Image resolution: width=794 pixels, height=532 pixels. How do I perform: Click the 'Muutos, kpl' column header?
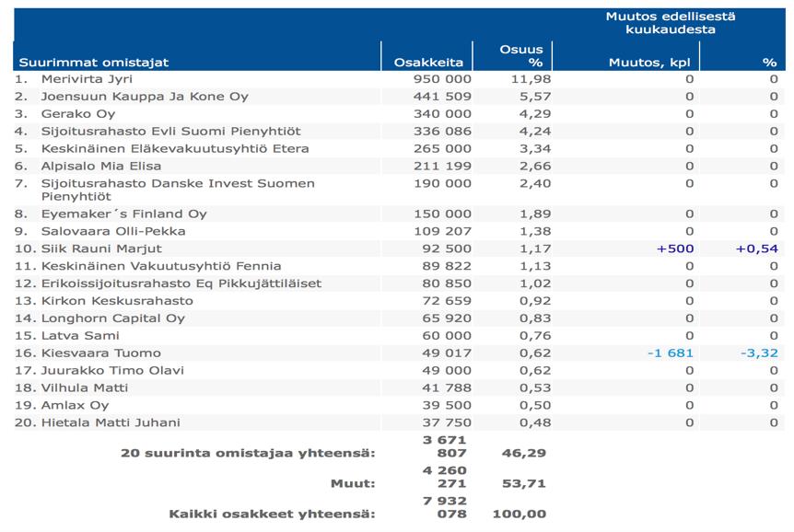coord(649,63)
